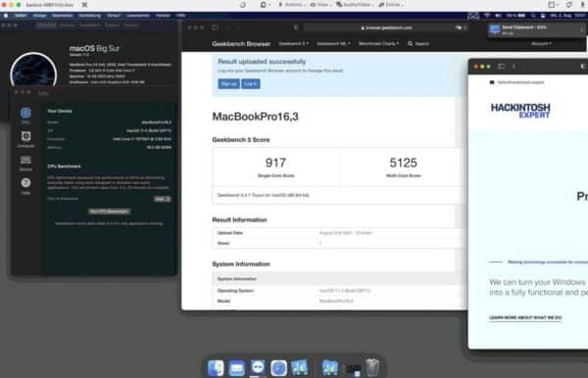
Task: Click the 5125 multi-core score
Action: tap(403, 163)
